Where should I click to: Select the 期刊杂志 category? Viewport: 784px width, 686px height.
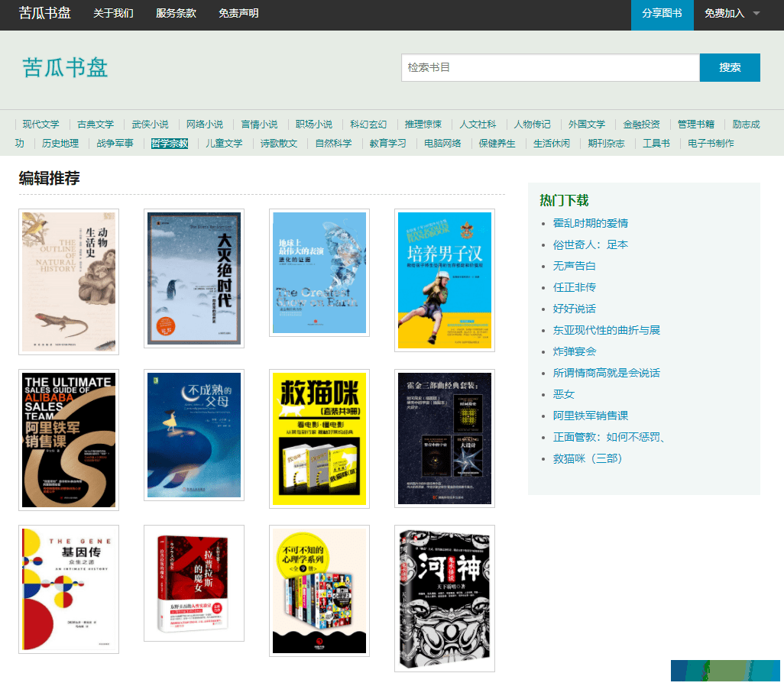[606, 144]
